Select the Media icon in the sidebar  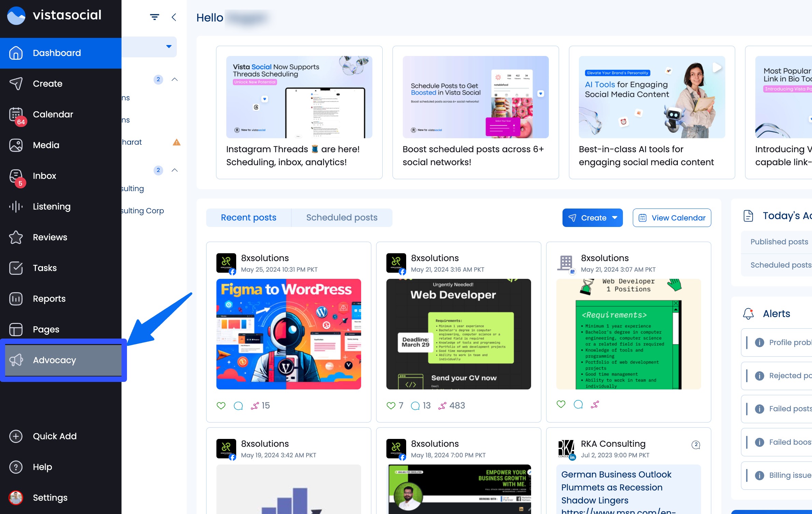[16, 145]
